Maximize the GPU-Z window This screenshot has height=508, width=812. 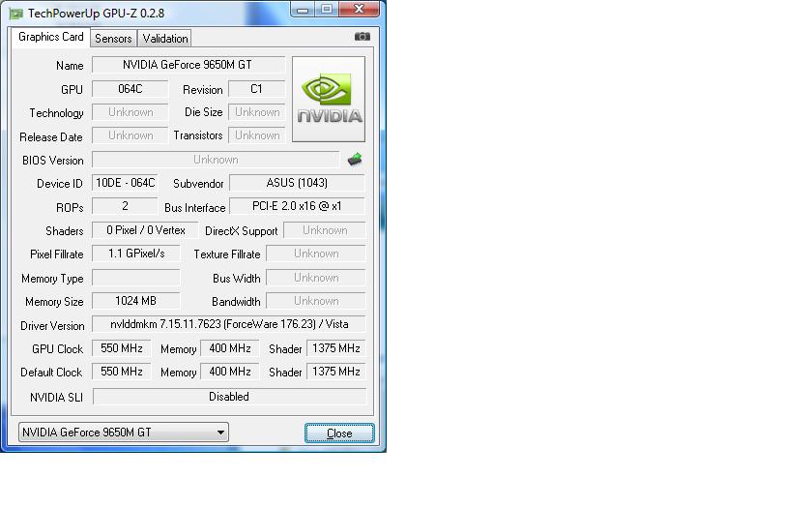click(x=327, y=10)
